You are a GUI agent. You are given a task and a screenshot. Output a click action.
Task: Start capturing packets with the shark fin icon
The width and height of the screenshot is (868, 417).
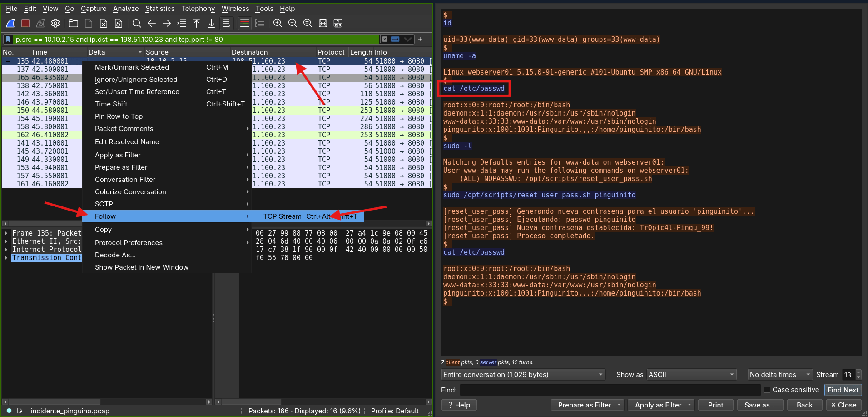pyautogui.click(x=10, y=23)
